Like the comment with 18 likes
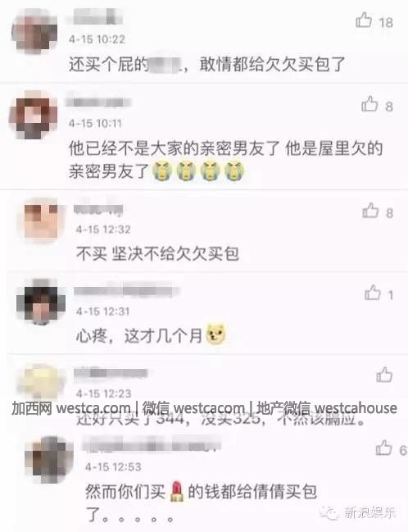Viewport: 408px width, 532px height. pyautogui.click(x=364, y=20)
